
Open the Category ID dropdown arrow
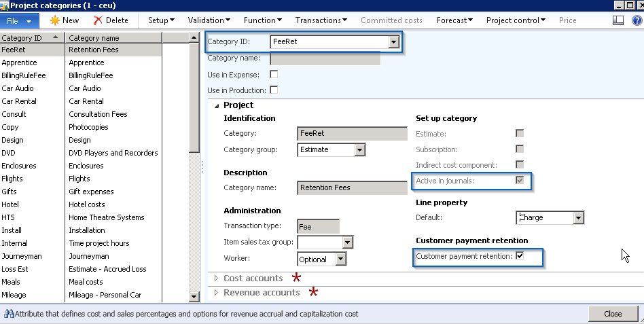click(x=393, y=42)
